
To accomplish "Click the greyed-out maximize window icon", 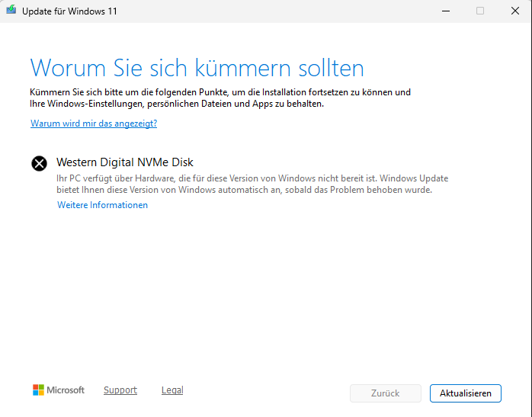I will point(480,11).
